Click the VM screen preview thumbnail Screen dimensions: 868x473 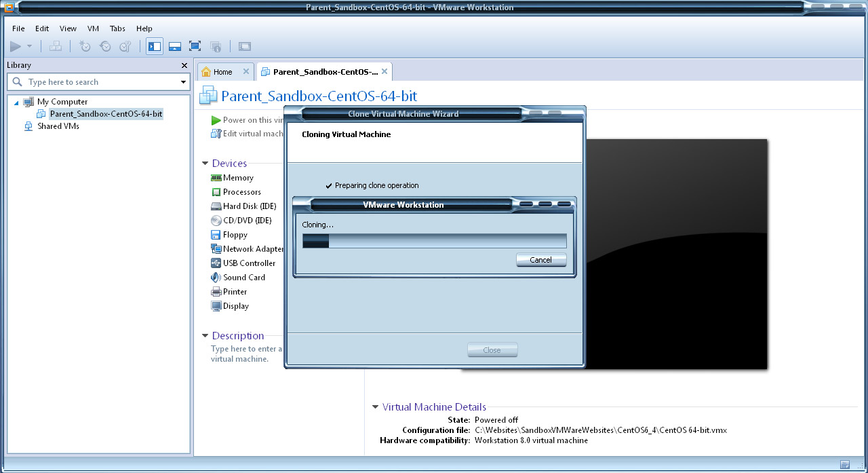(676, 254)
